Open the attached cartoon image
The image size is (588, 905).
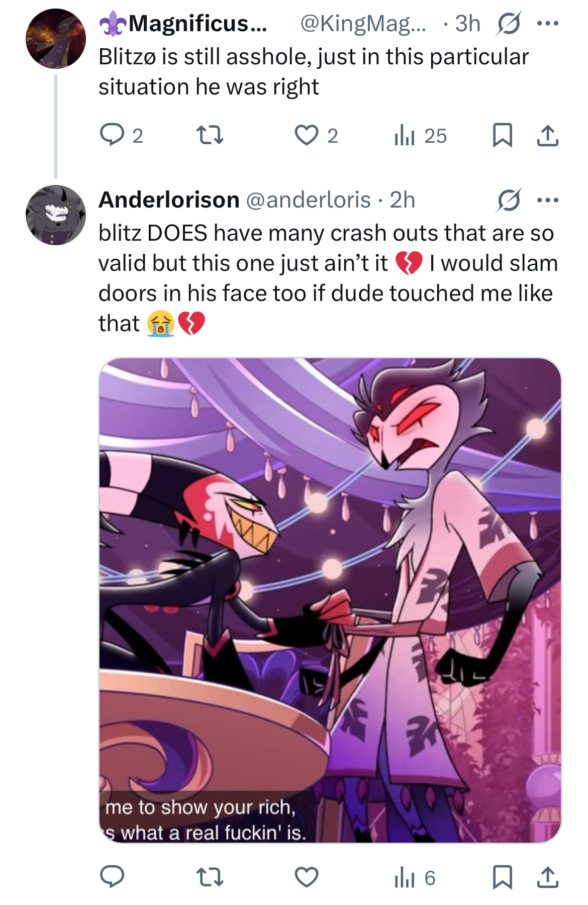(x=330, y=600)
